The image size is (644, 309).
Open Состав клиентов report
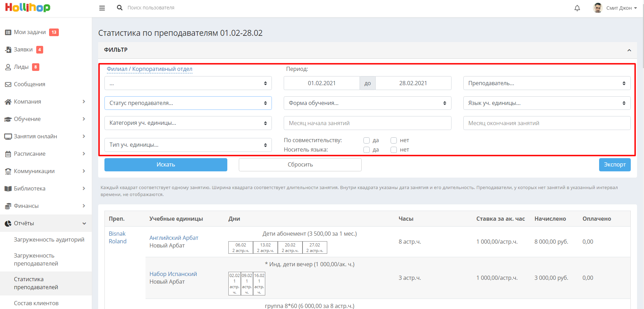tap(36, 303)
